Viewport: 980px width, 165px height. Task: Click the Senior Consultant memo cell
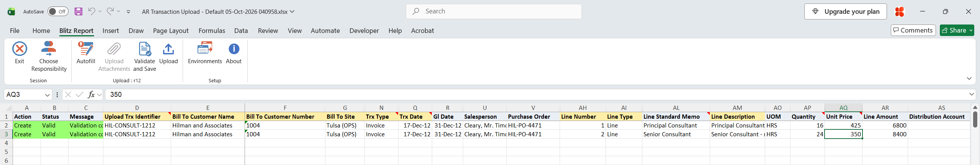(676, 134)
